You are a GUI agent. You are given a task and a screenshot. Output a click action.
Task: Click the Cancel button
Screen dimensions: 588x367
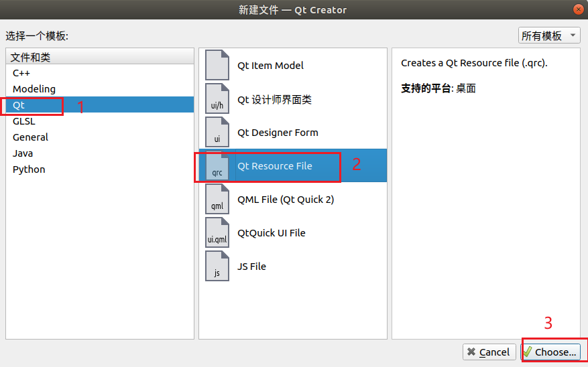tap(489, 352)
